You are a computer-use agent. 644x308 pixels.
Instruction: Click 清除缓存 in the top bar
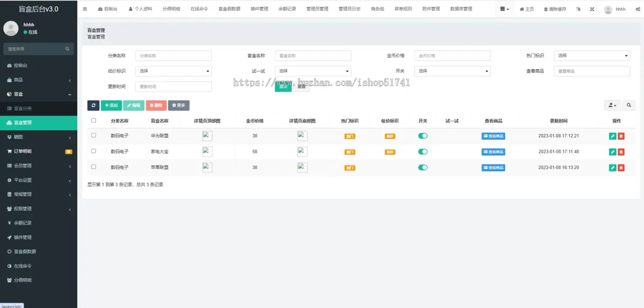click(x=555, y=9)
